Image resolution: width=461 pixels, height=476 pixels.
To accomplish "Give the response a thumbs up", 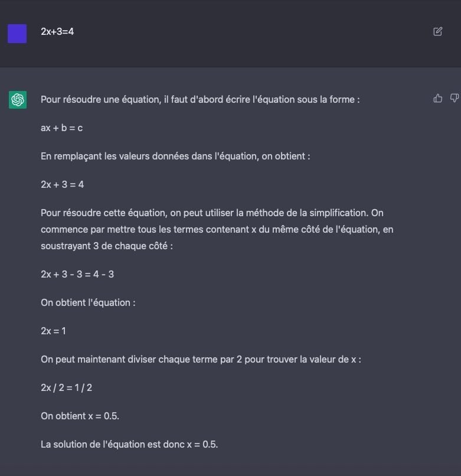I will 437,98.
